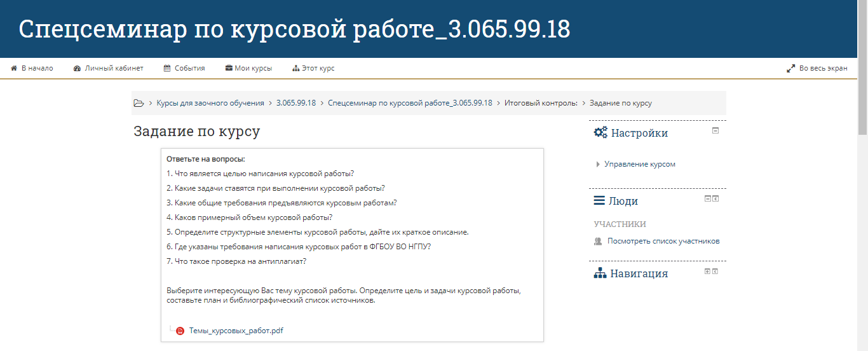Collapse the Настройки block with the minus icon
Viewport: 868px width, 351px height.
tap(715, 130)
